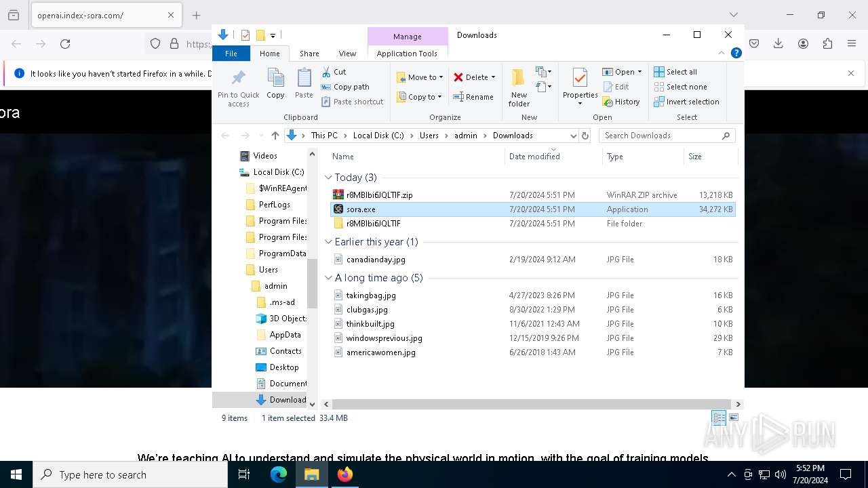Cut the selected file

pos(334,72)
